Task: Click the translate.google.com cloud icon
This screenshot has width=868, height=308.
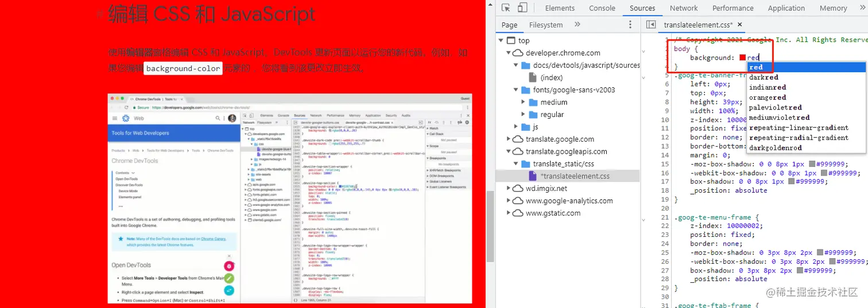Action: [518, 139]
